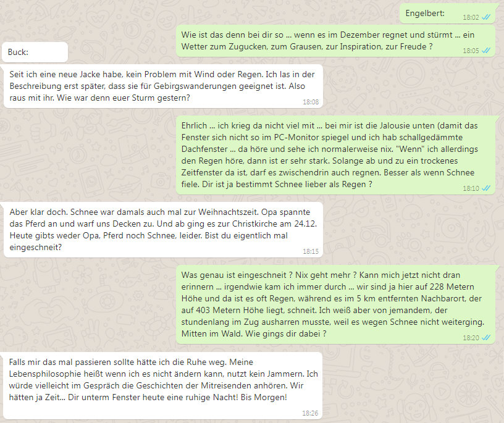The image size is (504, 423).
Task: Click the blue double check at 18:05
Action: 486,51
